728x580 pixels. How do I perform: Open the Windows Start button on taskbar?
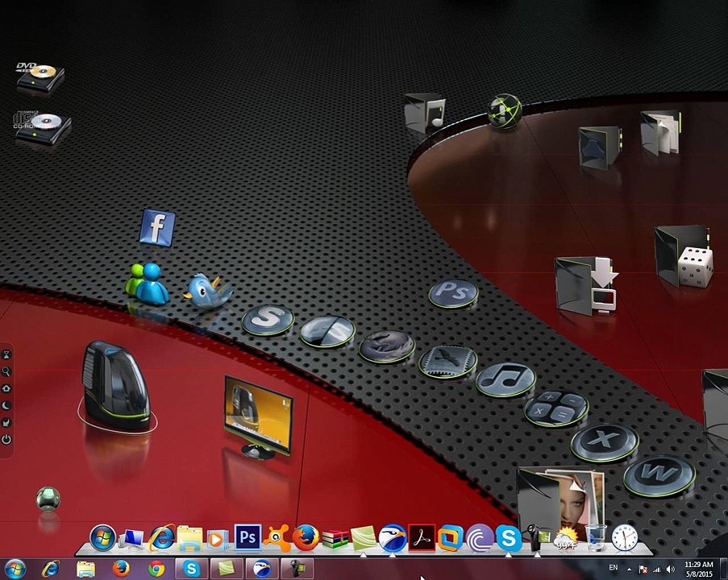click(15, 569)
